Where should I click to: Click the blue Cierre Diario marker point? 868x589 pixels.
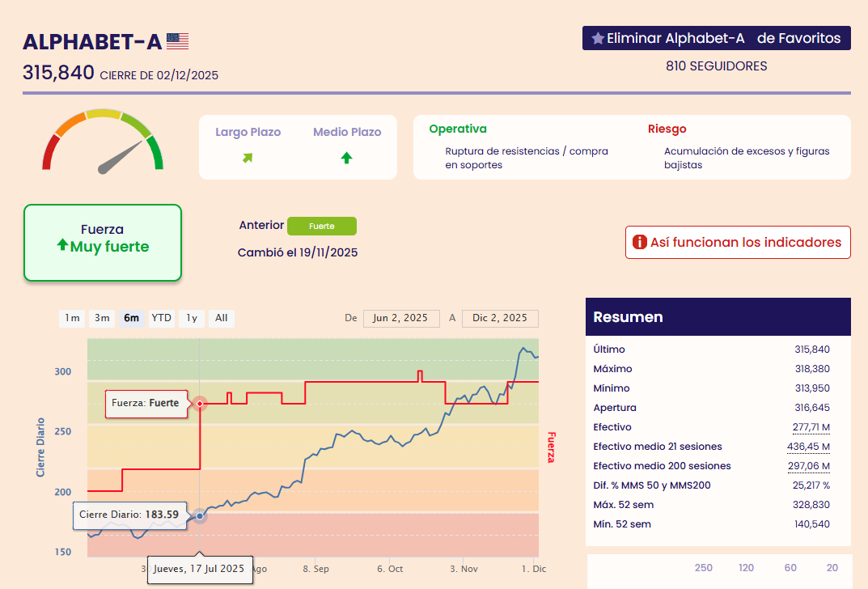(200, 516)
